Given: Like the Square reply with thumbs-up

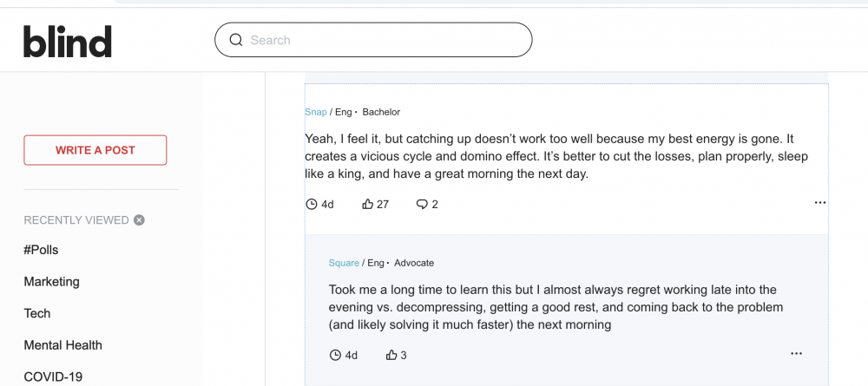Looking at the screenshot, I should click(391, 355).
